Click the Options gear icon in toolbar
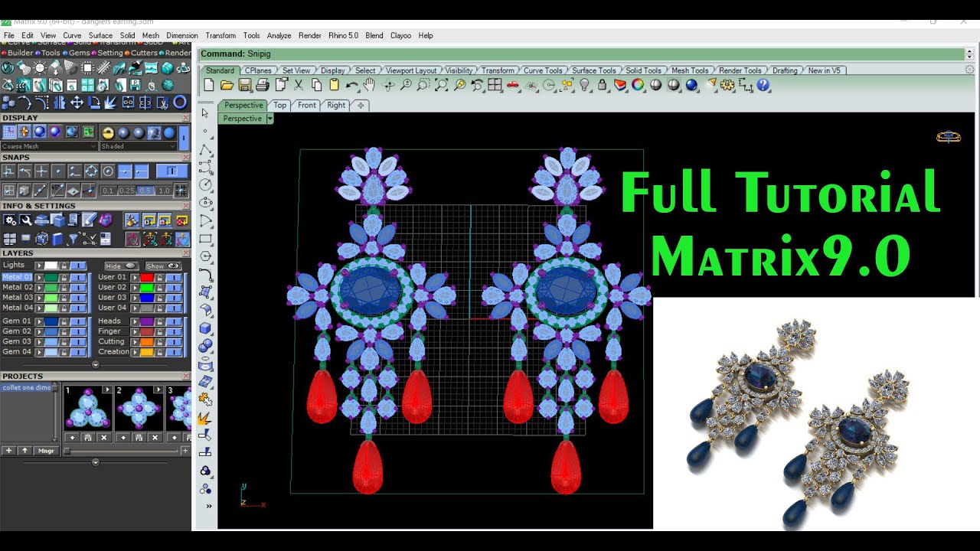 point(727,85)
